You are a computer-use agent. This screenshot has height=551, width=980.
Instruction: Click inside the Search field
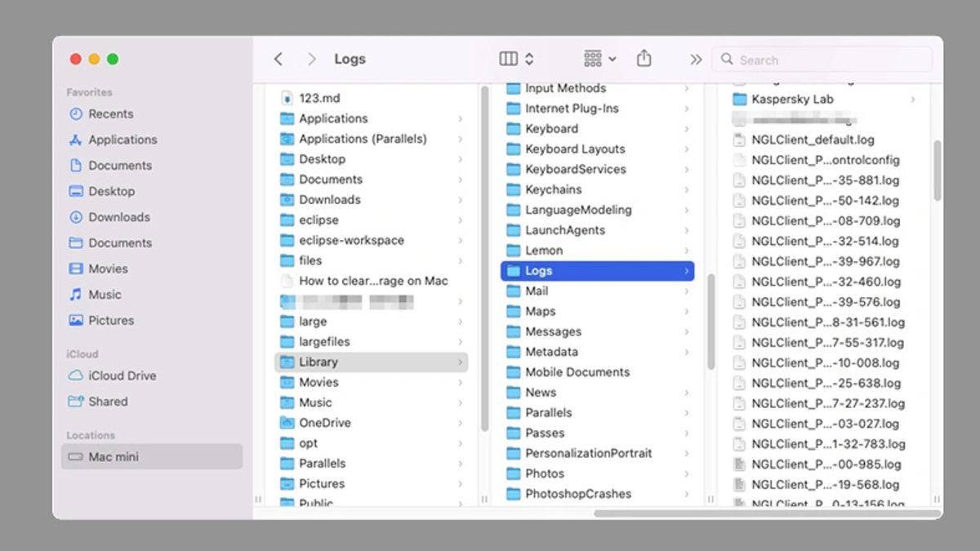(821, 59)
